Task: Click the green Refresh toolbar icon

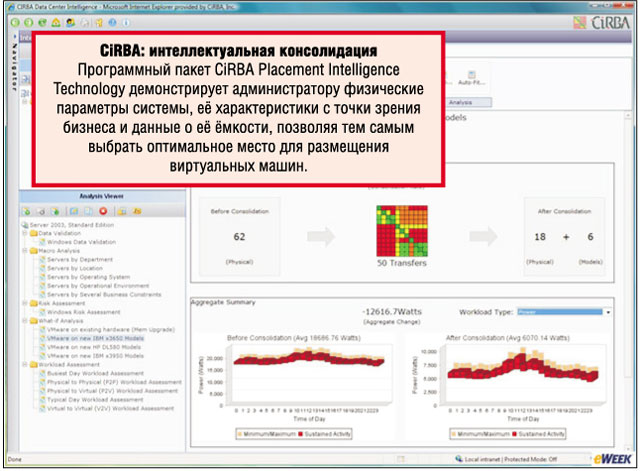Action: pos(42,23)
